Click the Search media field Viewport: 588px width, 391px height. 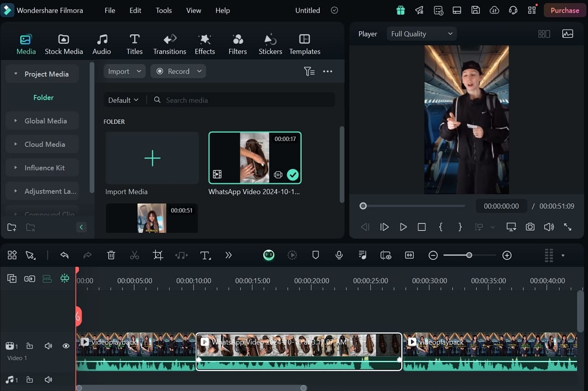[x=242, y=100]
